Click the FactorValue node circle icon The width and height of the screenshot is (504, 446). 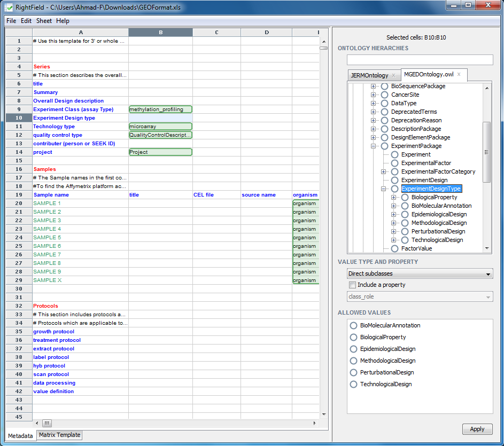pos(394,248)
